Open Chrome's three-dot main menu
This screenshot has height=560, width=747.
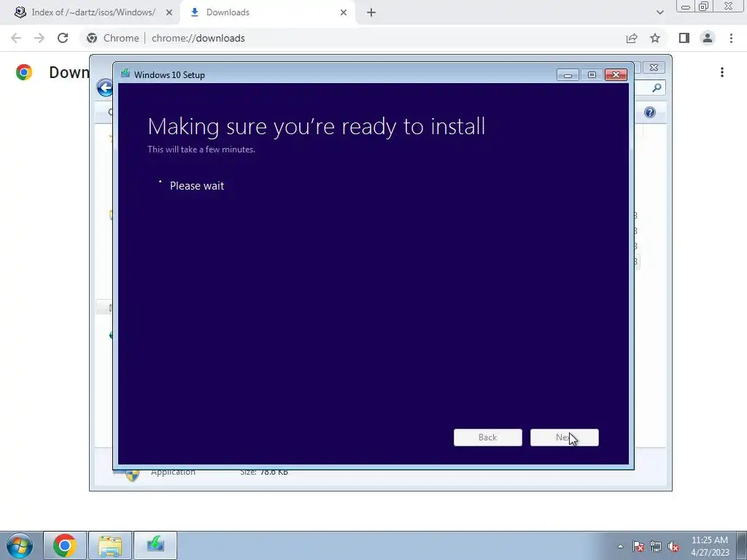coord(731,38)
